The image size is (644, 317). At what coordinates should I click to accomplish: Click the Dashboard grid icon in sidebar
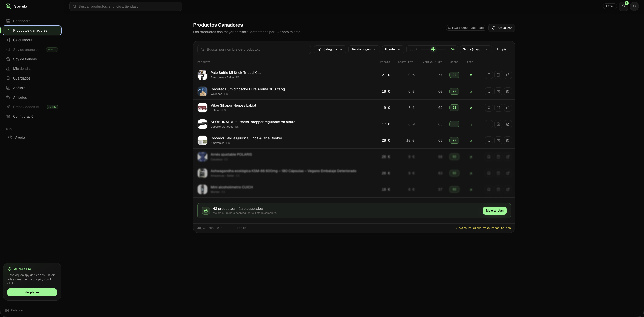[8, 21]
